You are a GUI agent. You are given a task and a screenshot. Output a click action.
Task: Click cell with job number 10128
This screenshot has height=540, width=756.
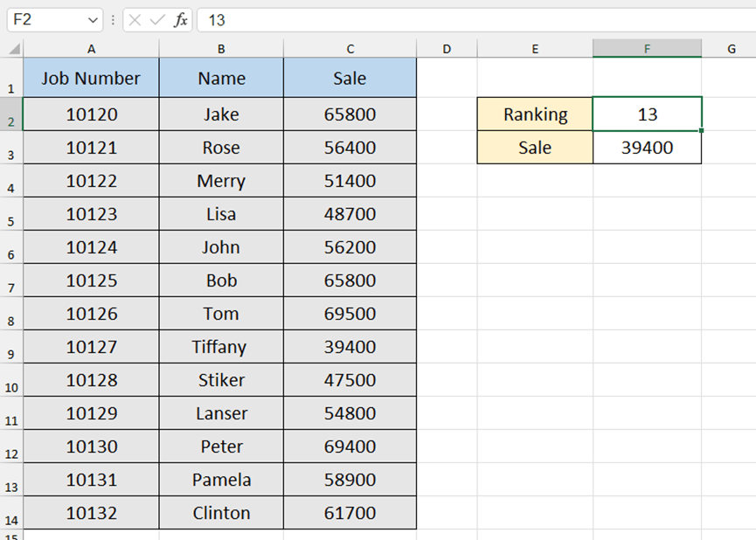(x=91, y=380)
